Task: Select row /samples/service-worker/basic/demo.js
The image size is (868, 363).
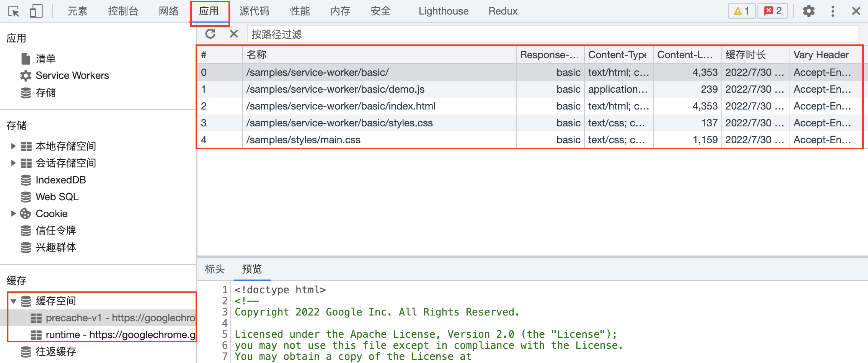Action: pyautogui.click(x=530, y=89)
